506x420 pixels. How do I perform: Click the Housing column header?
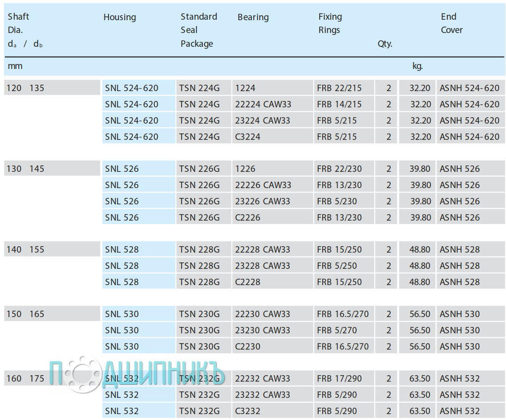click(119, 17)
